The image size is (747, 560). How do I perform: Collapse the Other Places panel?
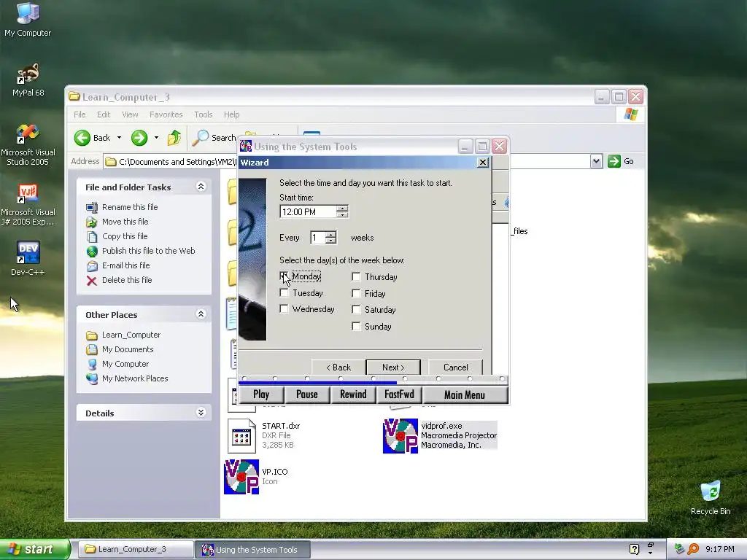[x=201, y=314]
